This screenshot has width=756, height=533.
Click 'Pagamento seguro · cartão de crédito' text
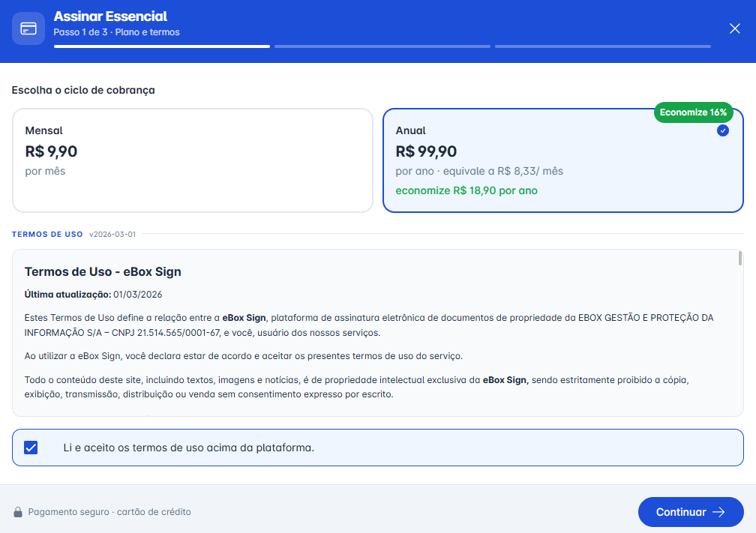[109, 512]
